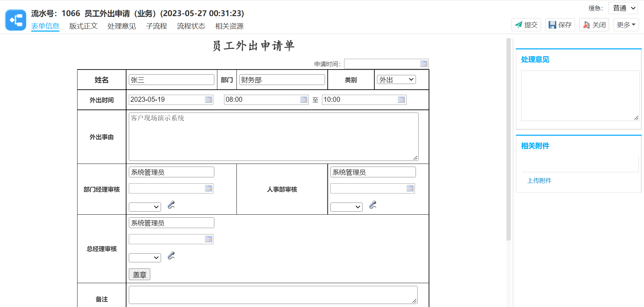Switch to the 处理意见 tab
The image size is (644, 307).
click(122, 26)
